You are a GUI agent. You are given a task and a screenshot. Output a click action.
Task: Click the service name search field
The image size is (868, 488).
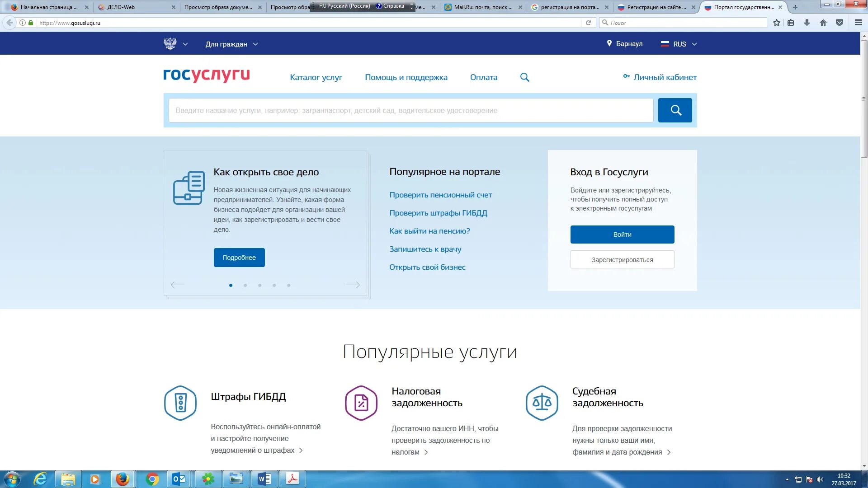pyautogui.click(x=410, y=110)
